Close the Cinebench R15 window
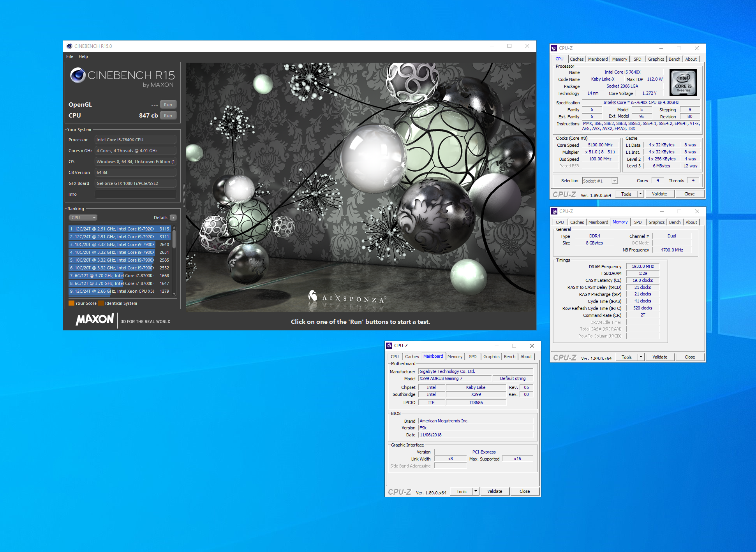Viewport: 756px width, 552px height. 527,46
